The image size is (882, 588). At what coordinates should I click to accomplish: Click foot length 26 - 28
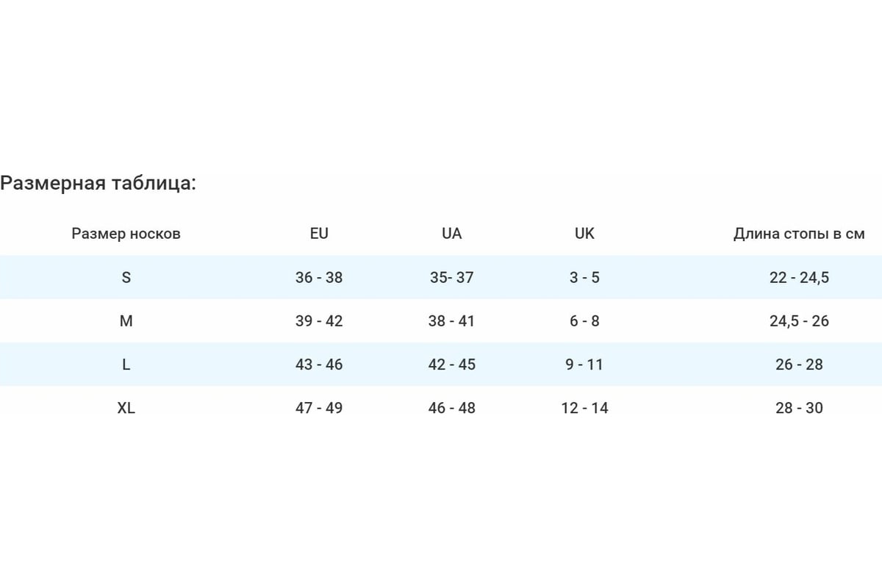click(x=799, y=364)
